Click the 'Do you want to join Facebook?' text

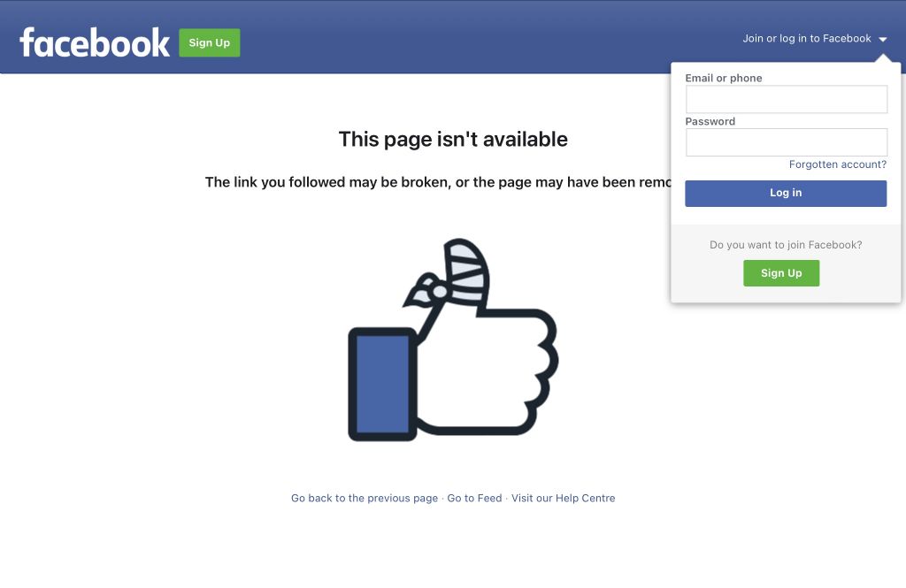(786, 245)
